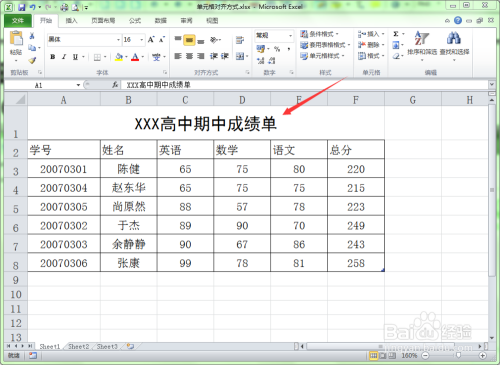Select cell containing 陈健
Screen dimensions: 500x365
point(129,169)
